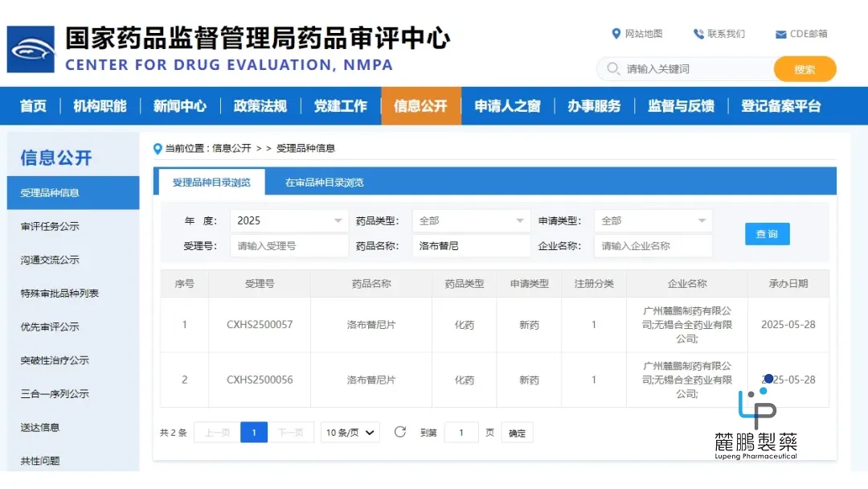This screenshot has height=489, width=868.
Task: Click the 受理号 input field
Action: click(x=289, y=246)
